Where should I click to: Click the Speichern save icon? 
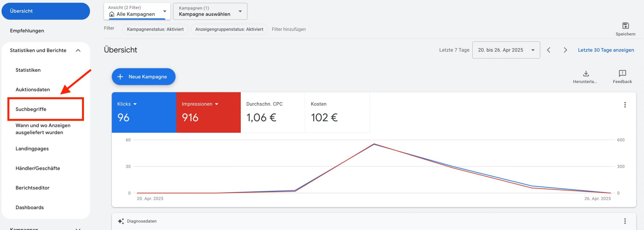tap(625, 26)
